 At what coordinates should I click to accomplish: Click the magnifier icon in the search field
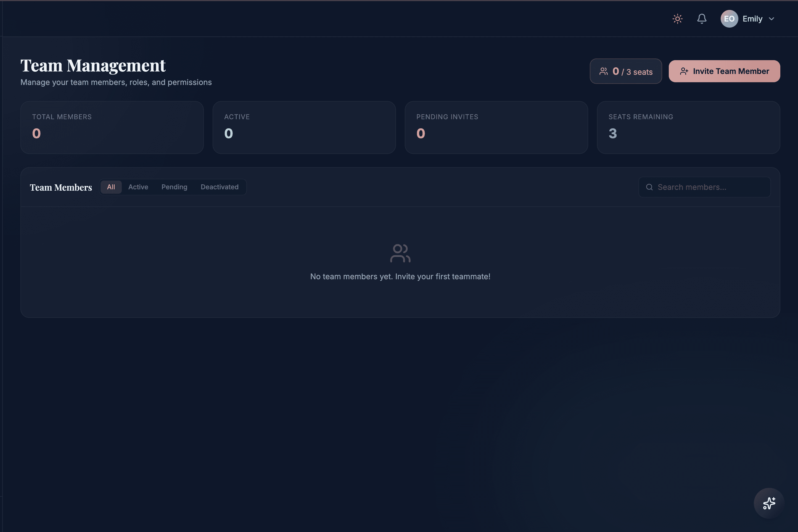649,187
